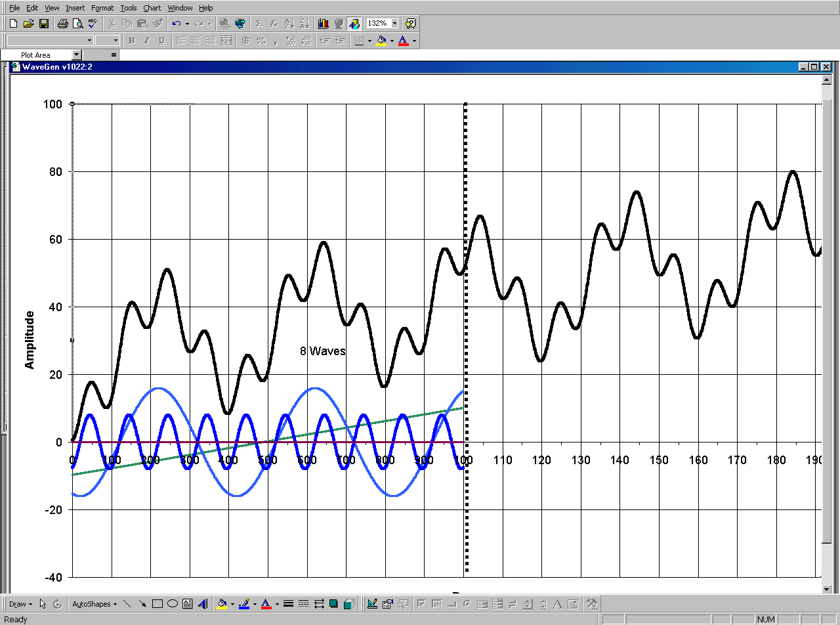This screenshot has height=625, width=840.
Task: Open the Undo history dropdown arrow
Action: pos(187,24)
